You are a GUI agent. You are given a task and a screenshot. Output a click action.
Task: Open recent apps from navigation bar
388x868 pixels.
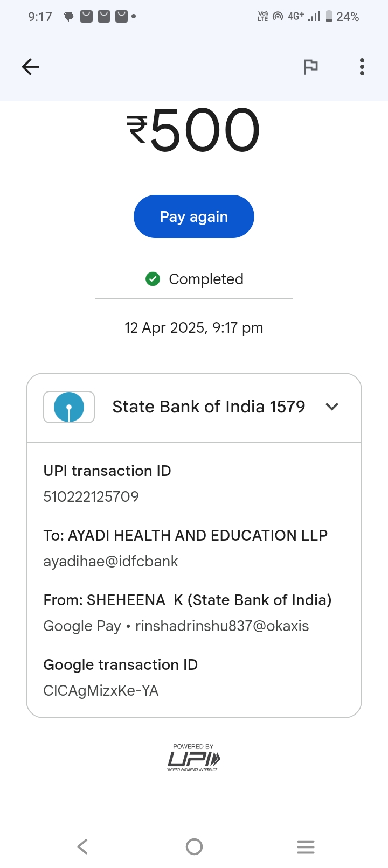(306, 846)
